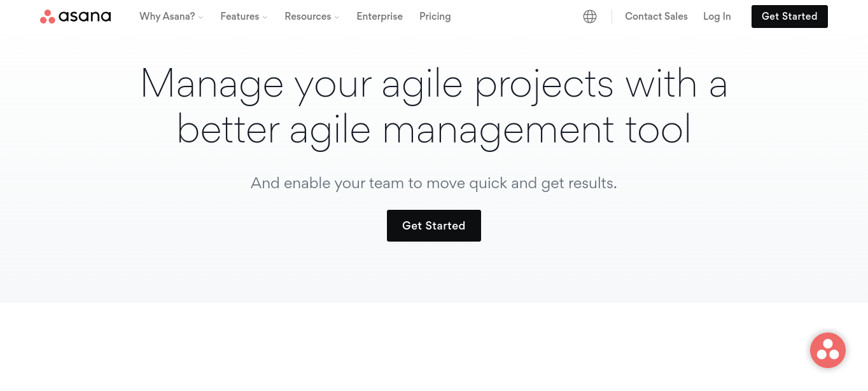
Task: Click the 'better agile management tool' headline line
Action: point(433,130)
